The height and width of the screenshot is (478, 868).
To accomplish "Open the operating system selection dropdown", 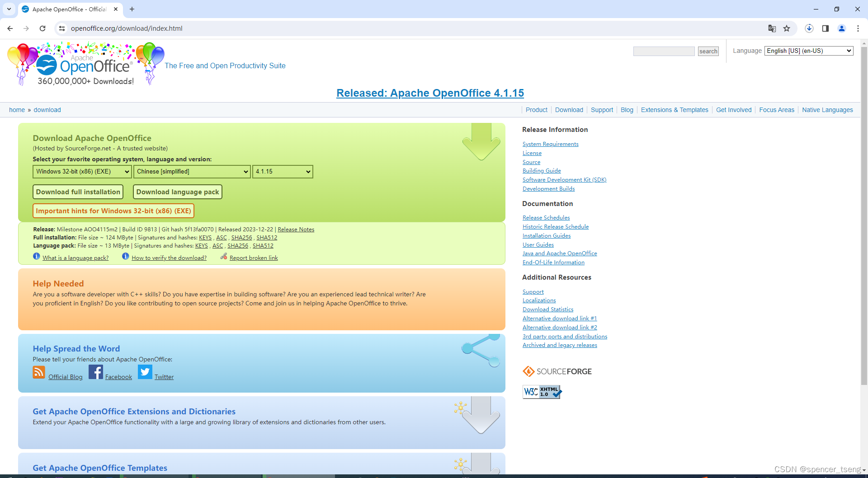I will (x=81, y=171).
